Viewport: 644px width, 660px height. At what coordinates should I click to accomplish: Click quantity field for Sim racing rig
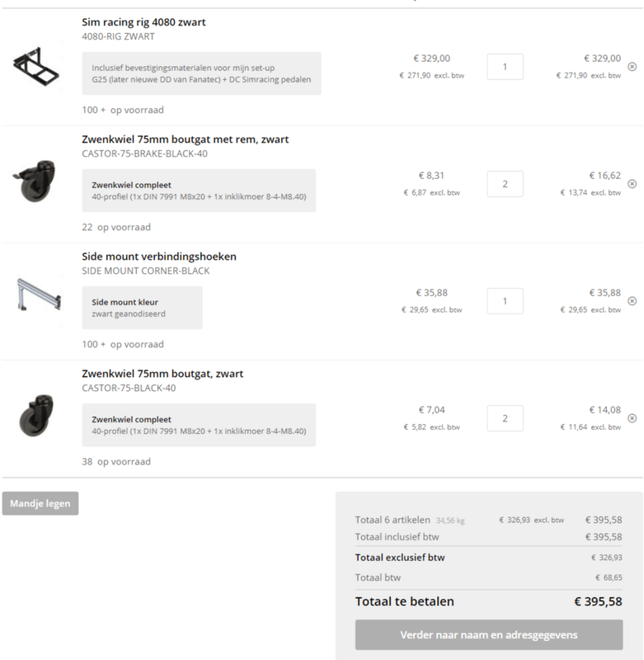[x=505, y=67]
